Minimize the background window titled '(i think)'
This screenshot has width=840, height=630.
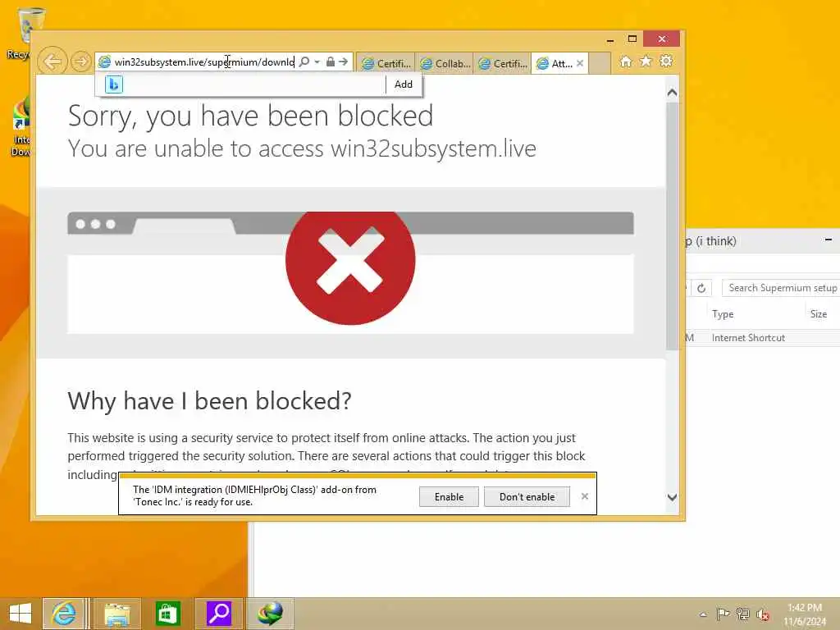point(829,240)
